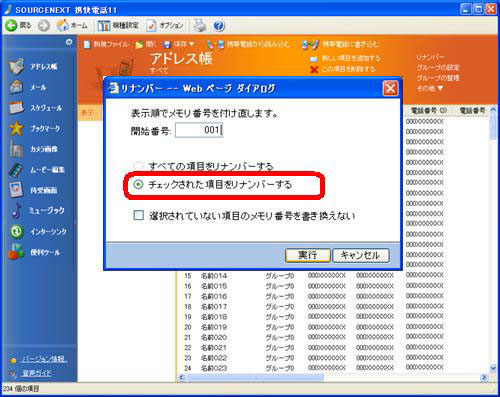The height and width of the screenshot is (397, 500).
Task: Click 表示 tab label at left
Action: click(87, 113)
